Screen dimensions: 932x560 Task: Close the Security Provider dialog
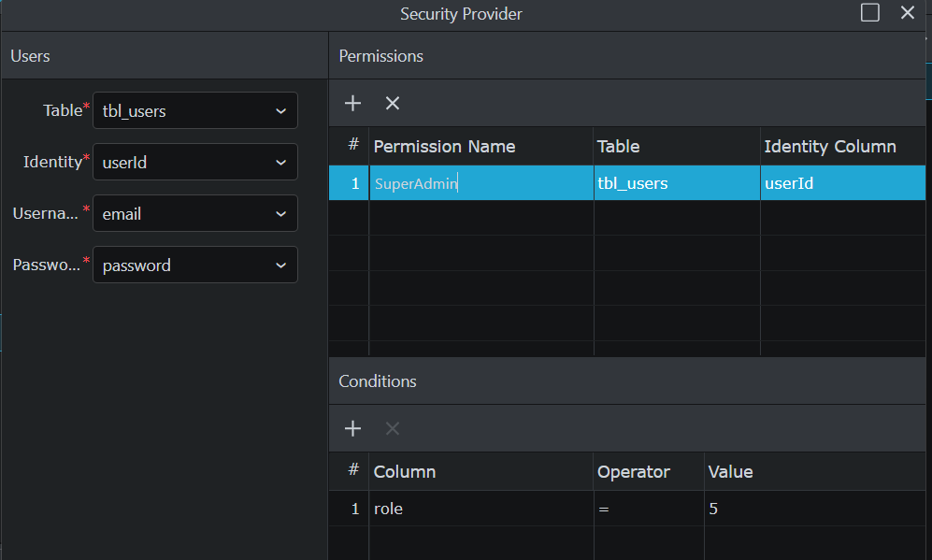907,13
